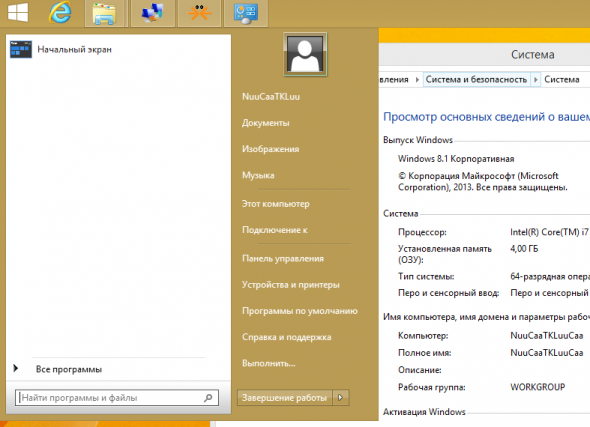Open the NuuCaaTKLuu user folder
The height and width of the screenshot is (427, 590).
coord(271,97)
